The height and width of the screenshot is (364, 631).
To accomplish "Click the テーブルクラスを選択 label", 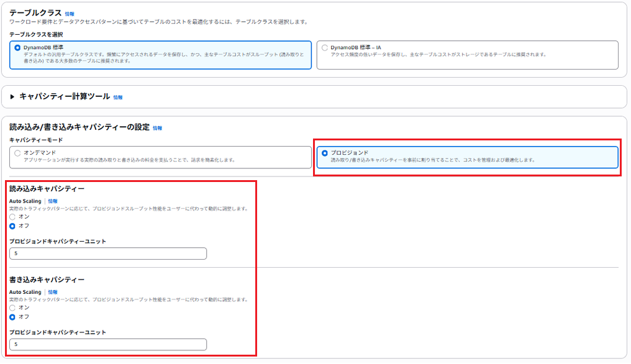I will tap(36, 34).
